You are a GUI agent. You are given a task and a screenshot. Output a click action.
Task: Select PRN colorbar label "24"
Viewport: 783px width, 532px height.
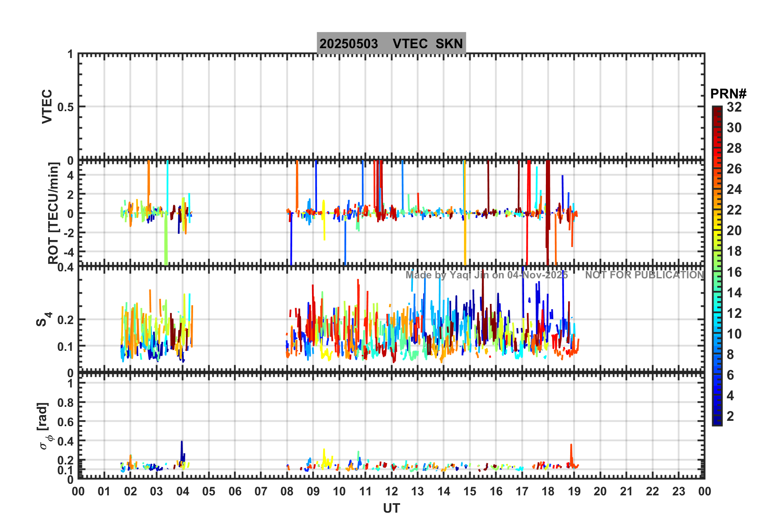click(x=734, y=189)
